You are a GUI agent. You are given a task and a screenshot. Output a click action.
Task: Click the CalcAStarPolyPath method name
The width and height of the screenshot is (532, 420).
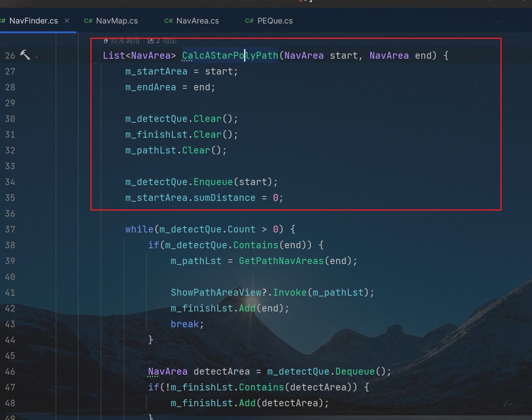pyautogui.click(x=230, y=55)
